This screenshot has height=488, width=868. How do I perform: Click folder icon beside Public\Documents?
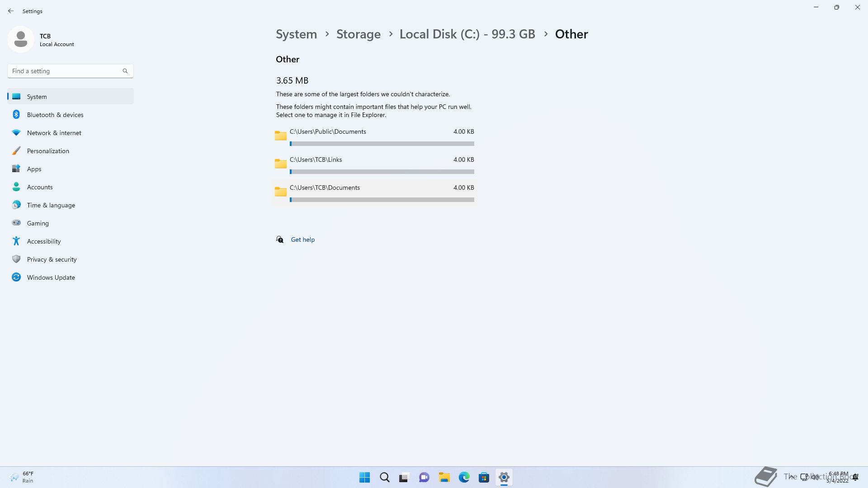(x=281, y=136)
